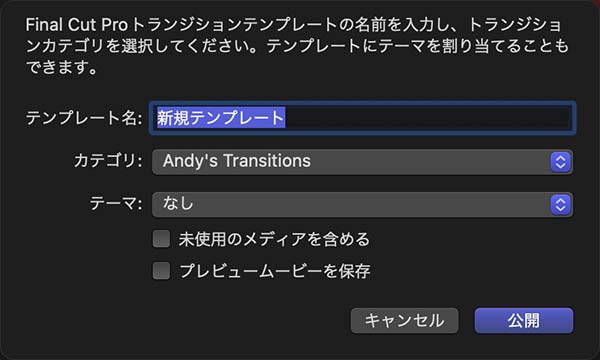Click the テンプレート名: field label
The image size is (600, 360).
tap(84, 118)
